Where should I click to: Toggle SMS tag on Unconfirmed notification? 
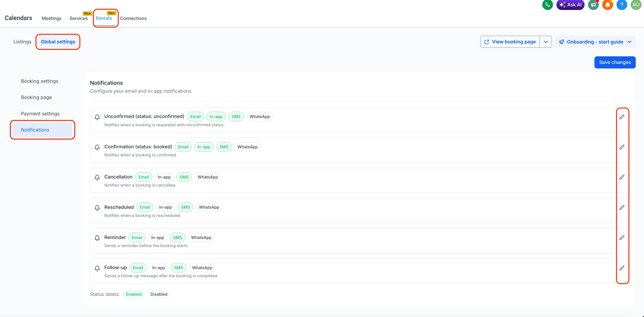(236, 117)
